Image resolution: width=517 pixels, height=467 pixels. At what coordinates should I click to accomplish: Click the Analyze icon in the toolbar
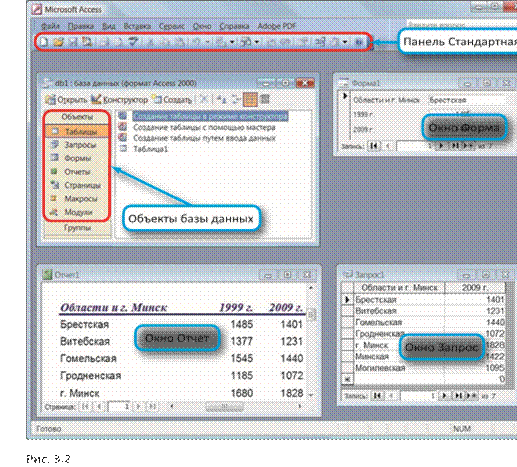point(246,42)
